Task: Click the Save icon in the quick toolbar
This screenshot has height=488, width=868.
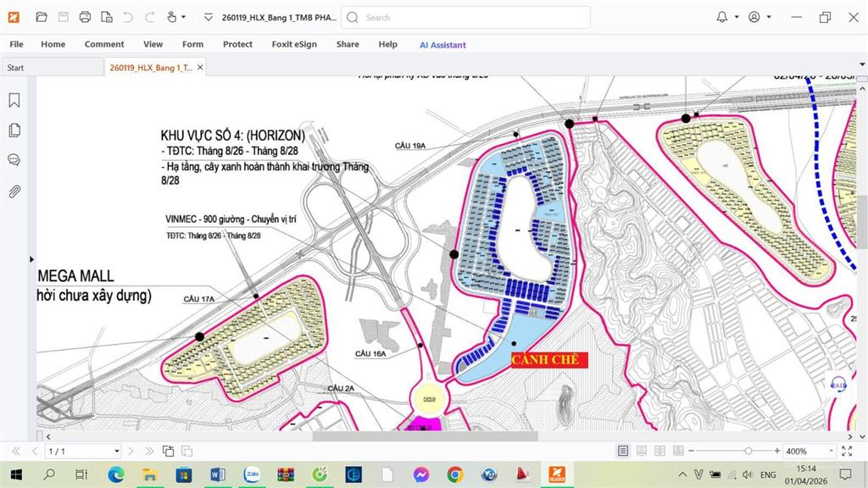Action: tap(63, 17)
